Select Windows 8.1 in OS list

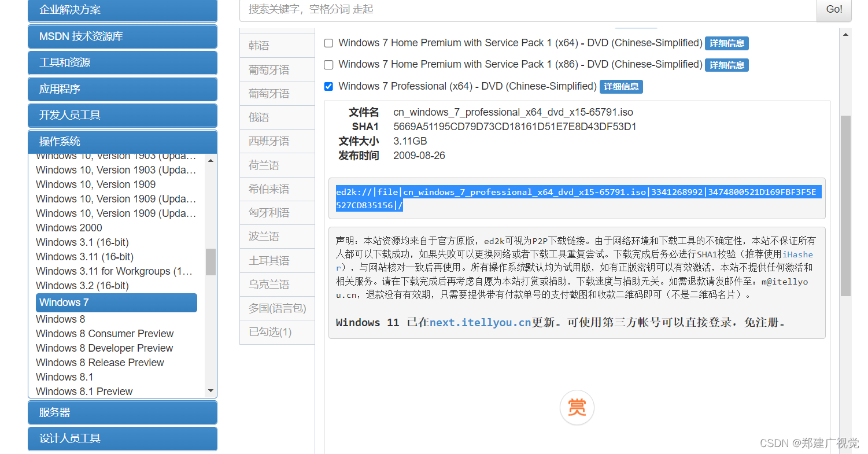tap(64, 377)
